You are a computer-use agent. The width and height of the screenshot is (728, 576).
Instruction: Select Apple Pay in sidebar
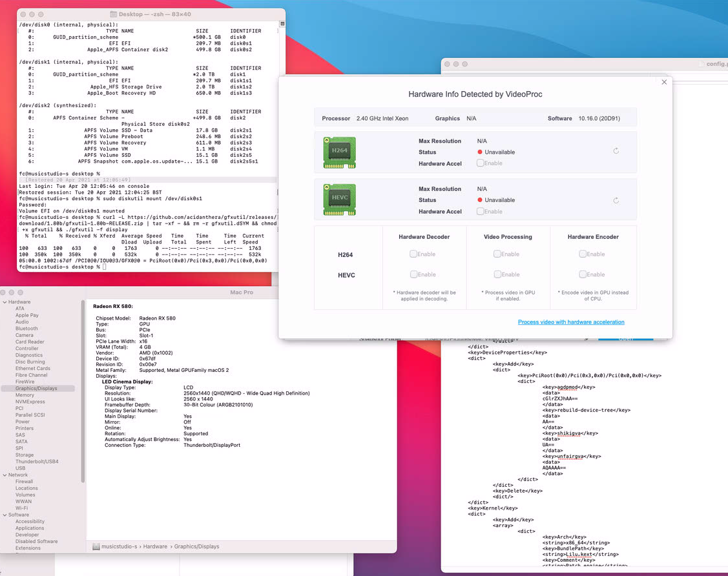point(27,315)
